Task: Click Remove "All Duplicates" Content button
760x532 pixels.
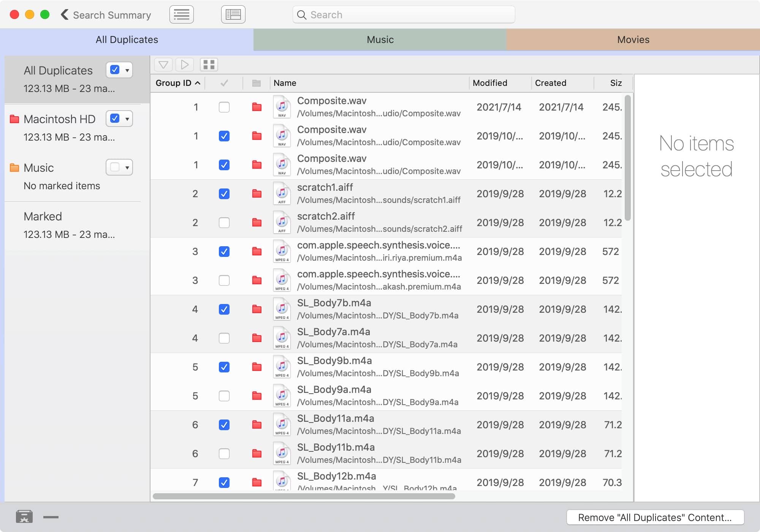Action: [655, 517]
